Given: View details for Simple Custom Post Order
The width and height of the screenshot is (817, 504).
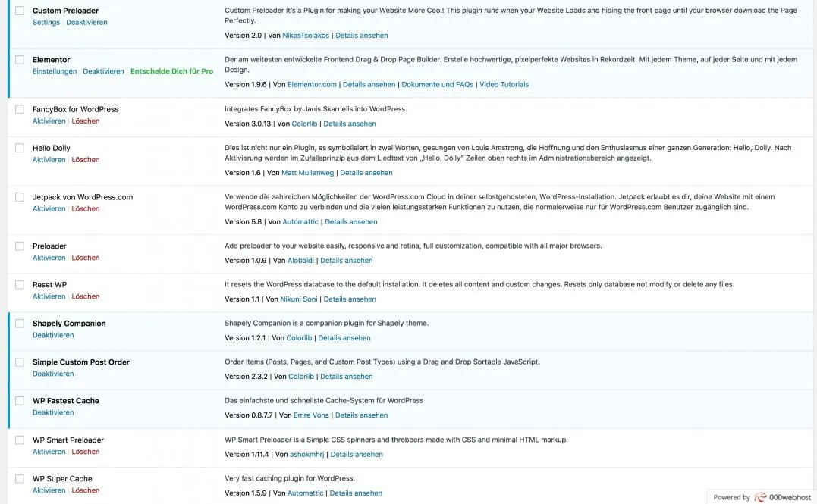Looking at the screenshot, I should click(347, 377).
